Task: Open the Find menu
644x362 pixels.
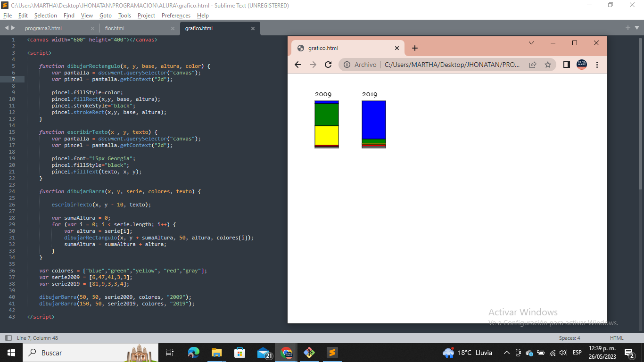Action: point(69,16)
